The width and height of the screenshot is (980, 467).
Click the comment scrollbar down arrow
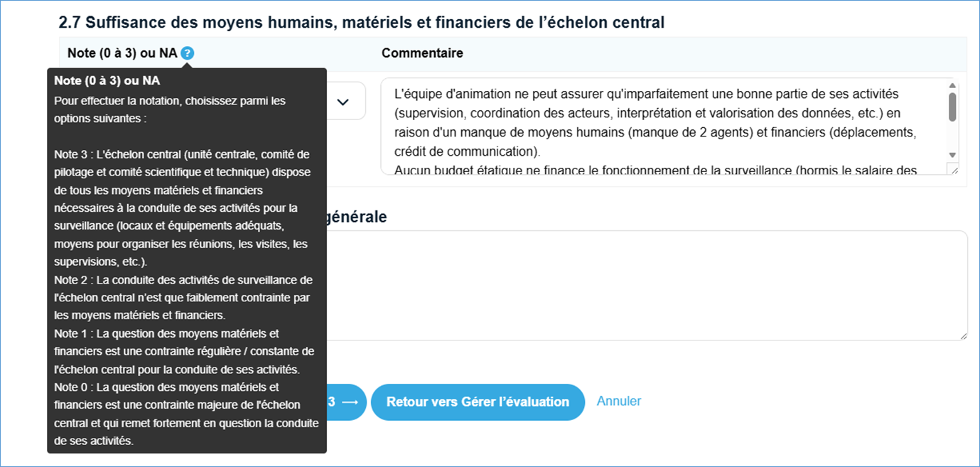click(952, 155)
